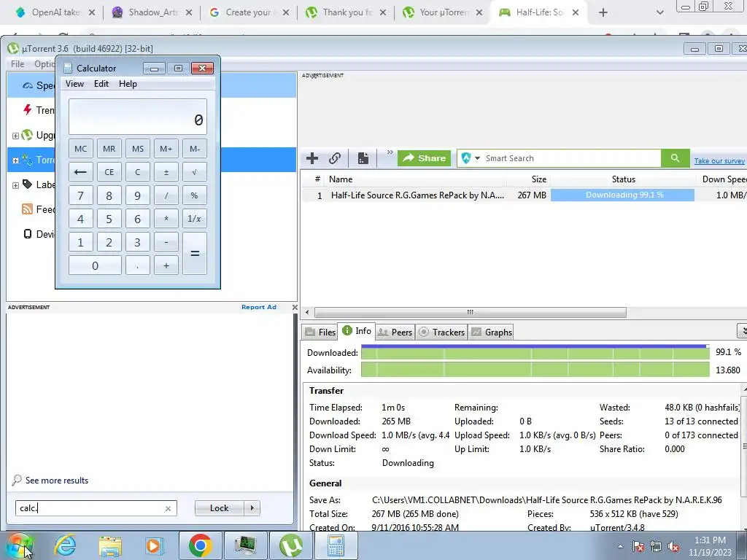This screenshot has height=560, width=747.
Task: Expand hidden toolbar items chevron
Action: click(390, 152)
